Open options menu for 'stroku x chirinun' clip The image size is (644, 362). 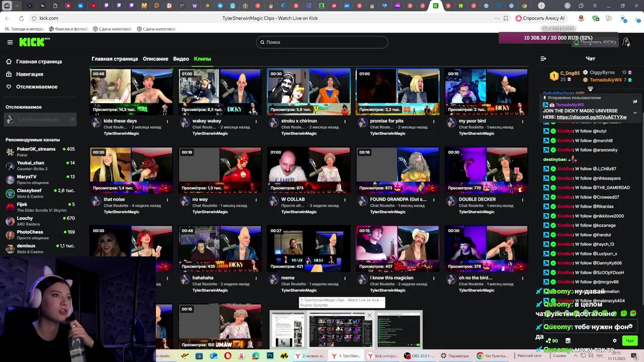click(x=345, y=121)
